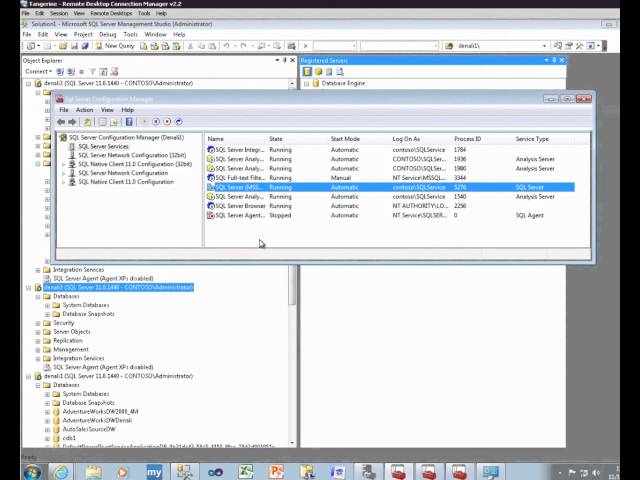Open Internet Explorer from taskbar
Image resolution: width=640 pixels, height=480 pixels.
pyautogui.click(x=61, y=472)
